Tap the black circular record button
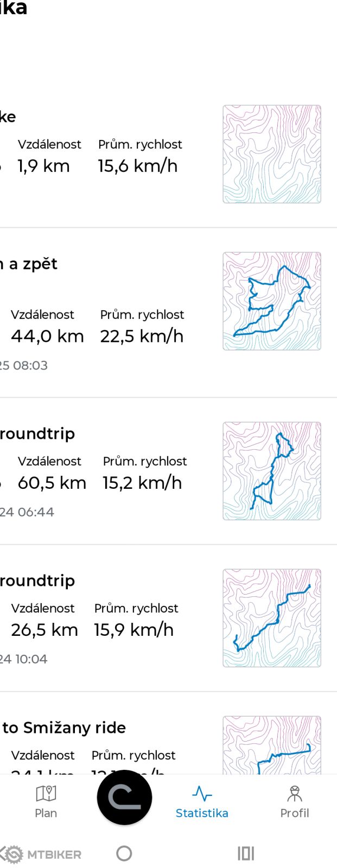 point(124,797)
